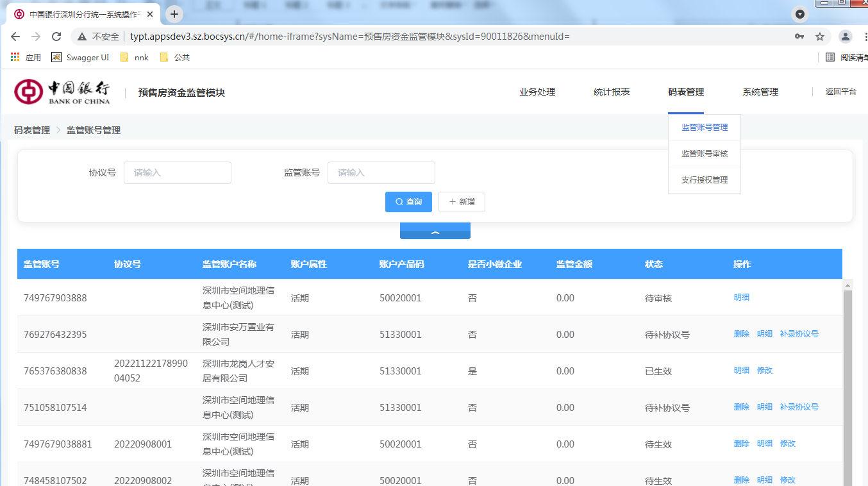The width and height of the screenshot is (868, 486).
Task: Click 删除 for account 751058107514
Action: [742, 407]
